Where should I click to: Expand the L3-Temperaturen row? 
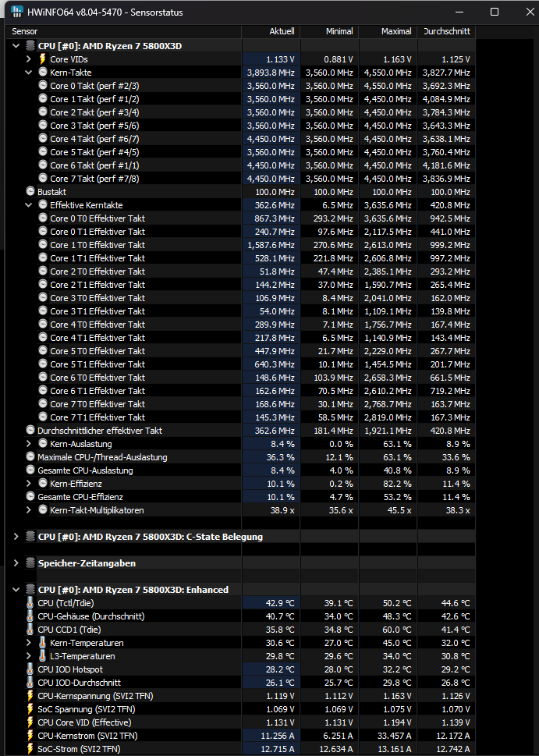[28, 655]
